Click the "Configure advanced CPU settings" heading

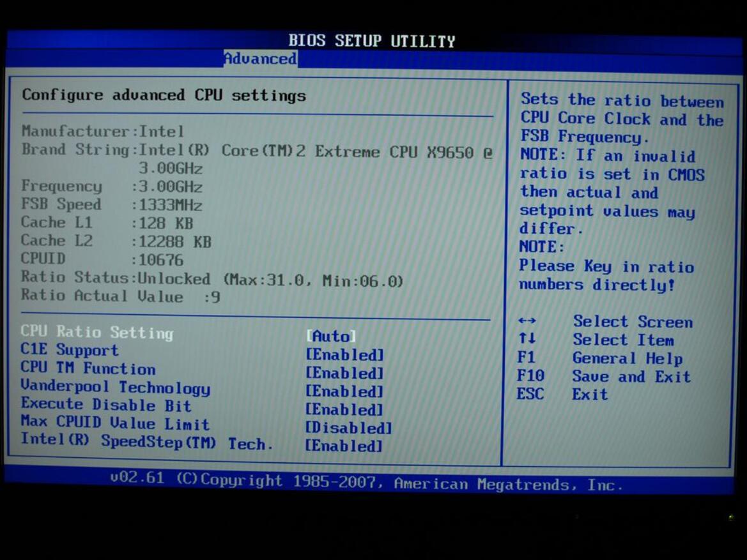(164, 95)
